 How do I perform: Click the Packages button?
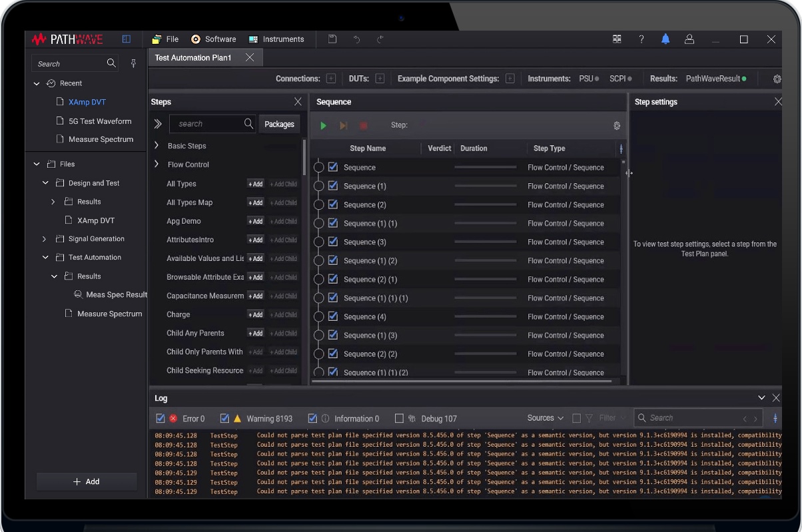coord(279,124)
